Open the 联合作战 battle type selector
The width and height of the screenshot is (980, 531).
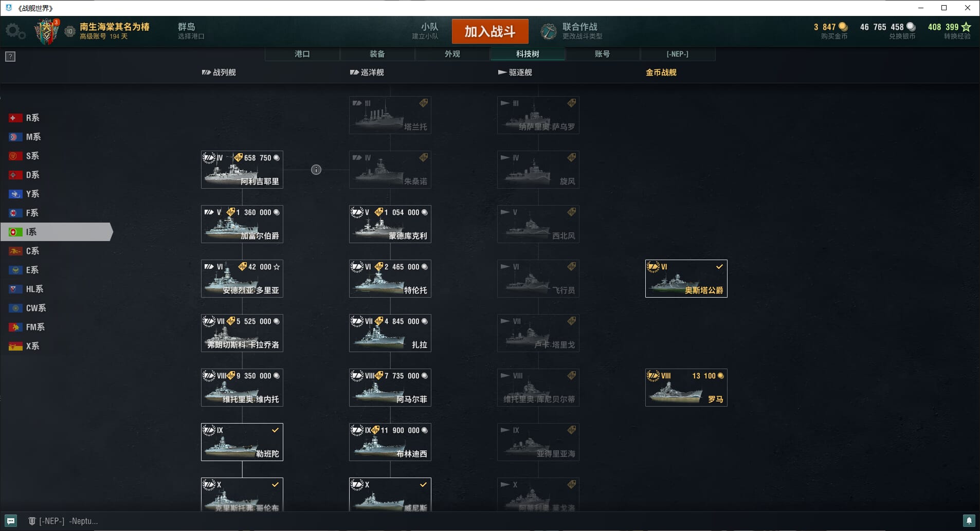(x=572, y=31)
